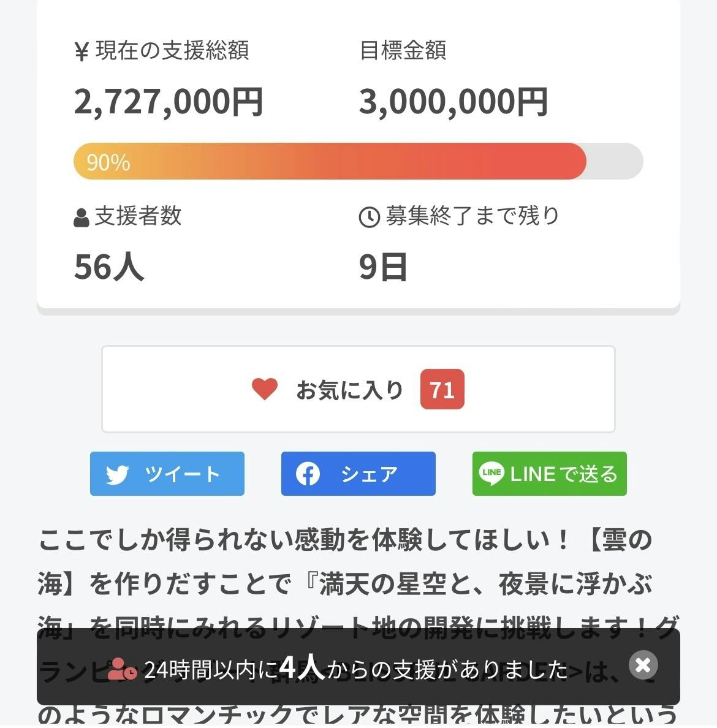Click the Twitter bird icon
The height and width of the screenshot is (728, 717).
(x=117, y=474)
